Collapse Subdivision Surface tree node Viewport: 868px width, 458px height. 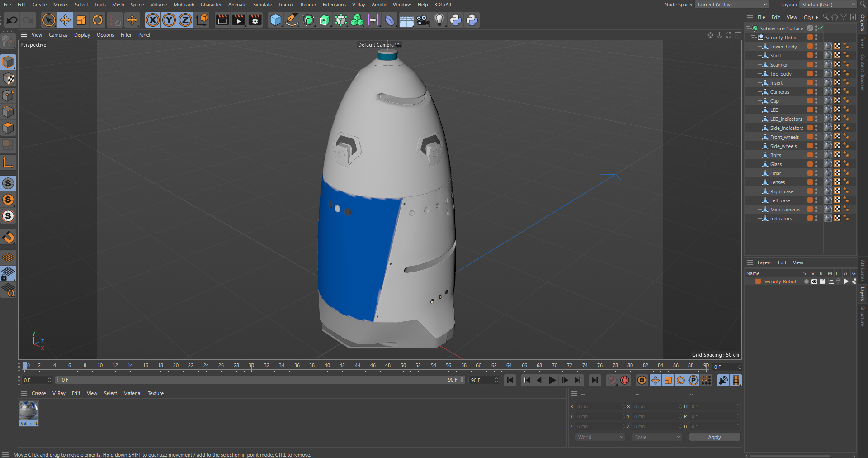click(748, 28)
